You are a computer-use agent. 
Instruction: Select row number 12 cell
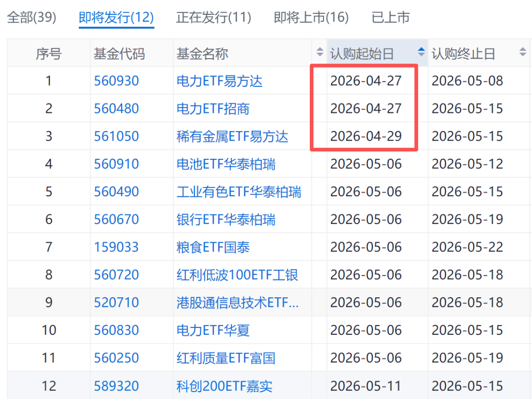[x=49, y=386]
